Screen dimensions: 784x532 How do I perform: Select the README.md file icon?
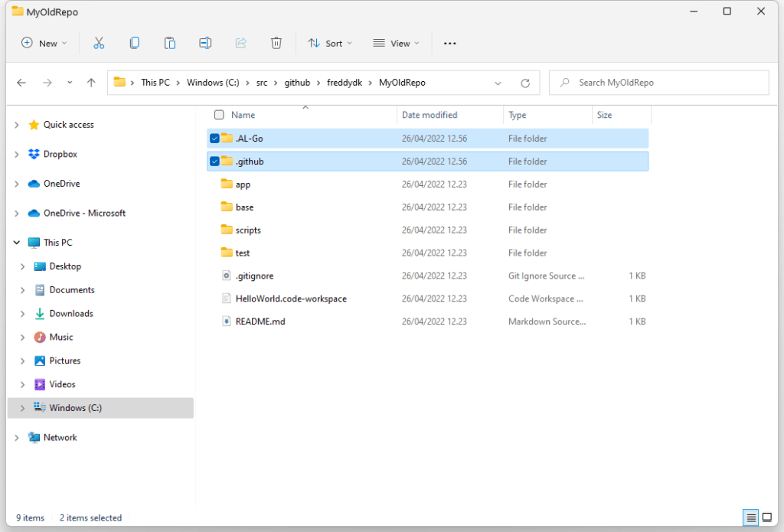(x=227, y=321)
